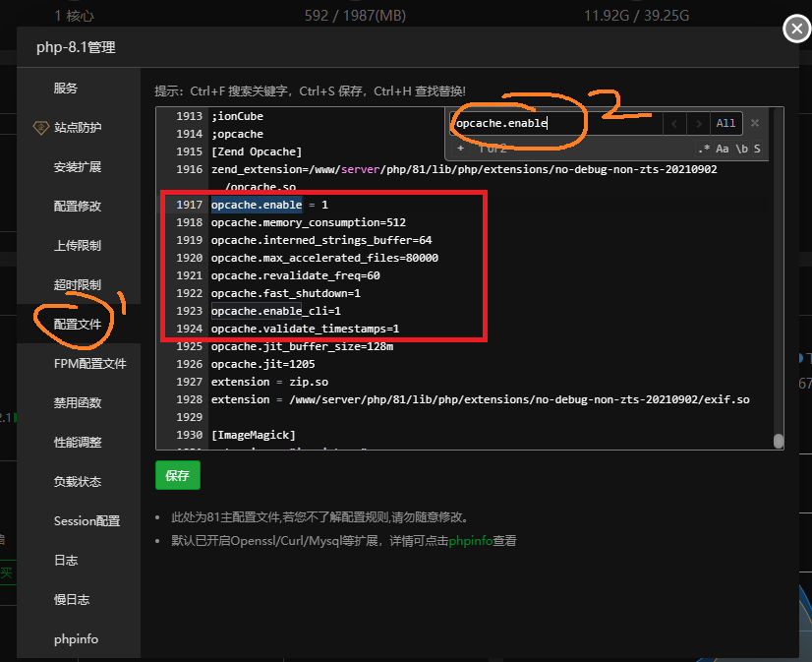Open the 站点防护 sidebar item
This screenshot has width=812, height=662.
pos(78,128)
